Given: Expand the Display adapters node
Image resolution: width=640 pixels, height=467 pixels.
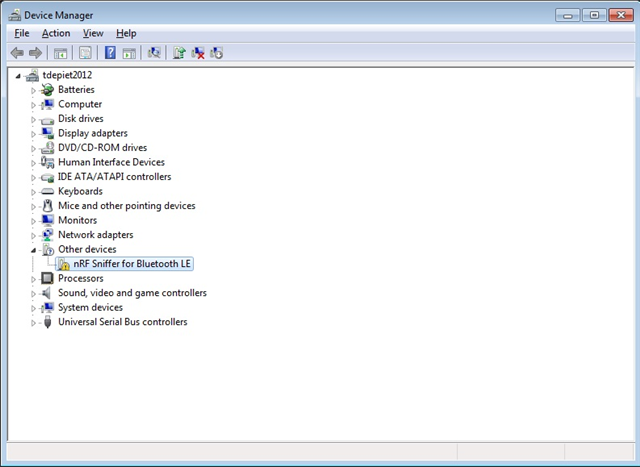Looking at the screenshot, I should 33,134.
